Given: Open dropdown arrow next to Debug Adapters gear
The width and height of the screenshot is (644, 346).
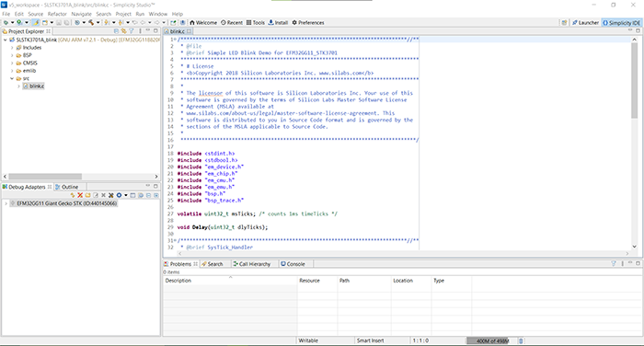Looking at the screenshot, I should point(126,195).
